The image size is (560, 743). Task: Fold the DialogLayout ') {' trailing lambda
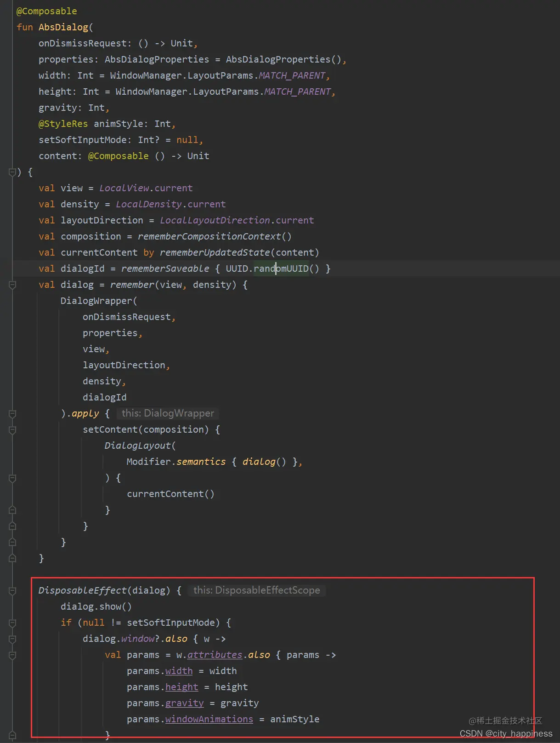point(12,478)
